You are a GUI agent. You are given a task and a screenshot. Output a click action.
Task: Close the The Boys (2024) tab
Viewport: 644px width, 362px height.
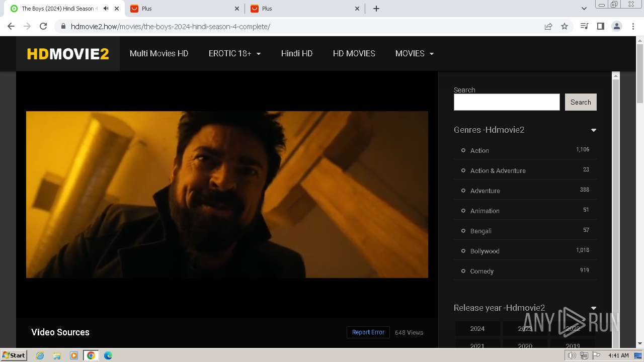[116, 9]
